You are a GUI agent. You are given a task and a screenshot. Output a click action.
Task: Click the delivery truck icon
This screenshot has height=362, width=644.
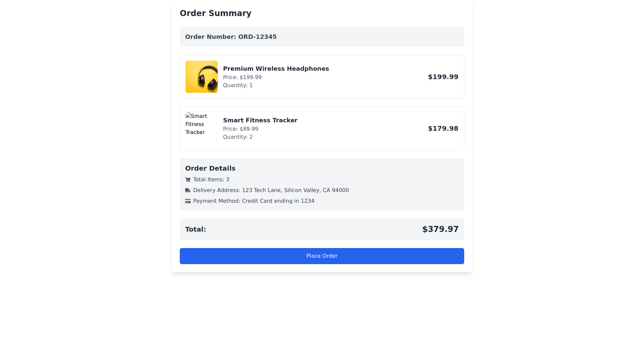[188, 190]
